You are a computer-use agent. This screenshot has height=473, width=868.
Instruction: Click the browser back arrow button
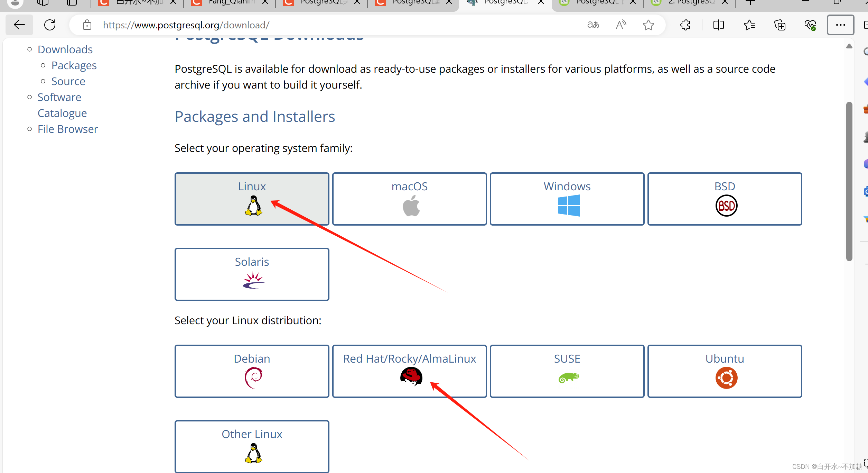tap(19, 25)
